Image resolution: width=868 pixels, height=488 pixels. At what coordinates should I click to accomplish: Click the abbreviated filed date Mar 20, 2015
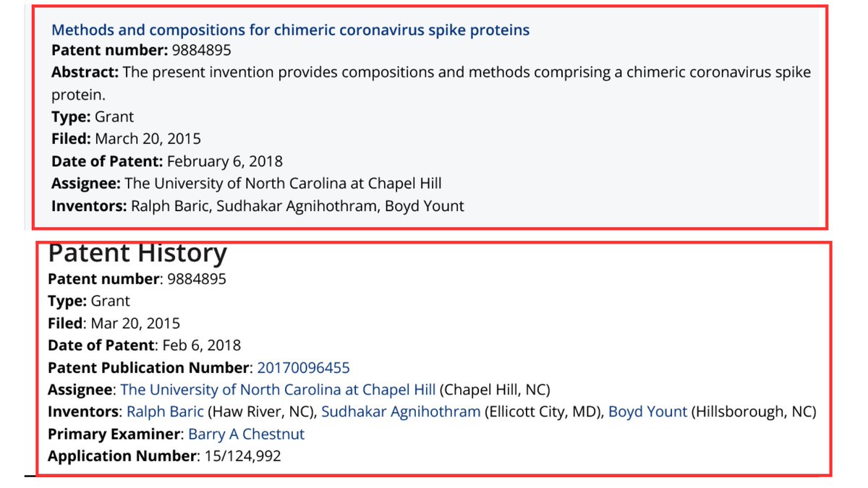coord(135,323)
